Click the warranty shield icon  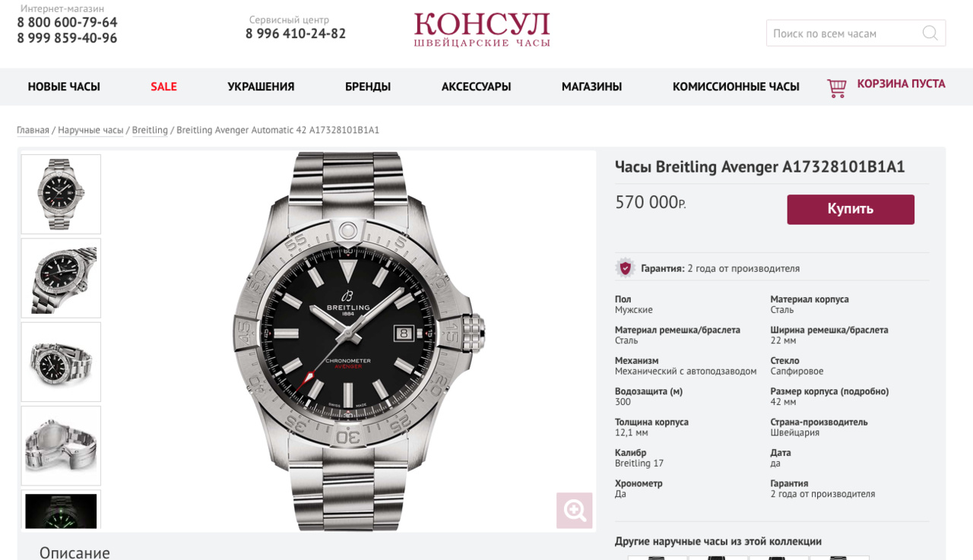coord(625,267)
